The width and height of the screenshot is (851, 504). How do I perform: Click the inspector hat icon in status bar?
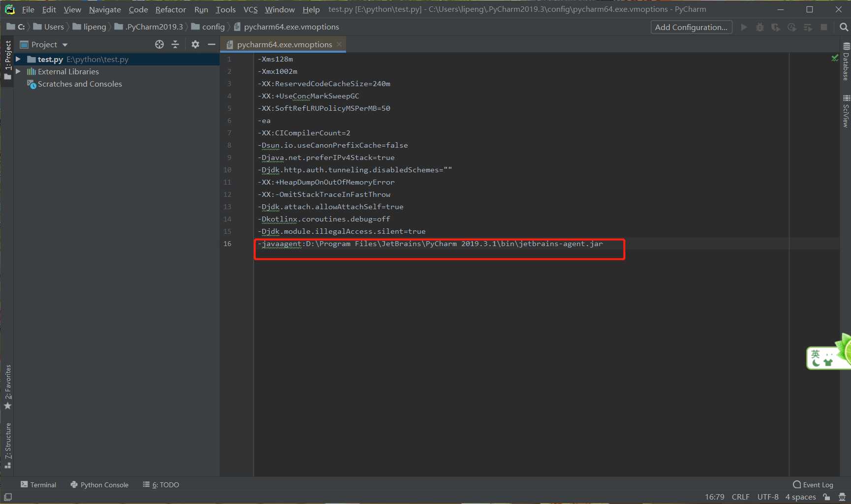pos(842,497)
